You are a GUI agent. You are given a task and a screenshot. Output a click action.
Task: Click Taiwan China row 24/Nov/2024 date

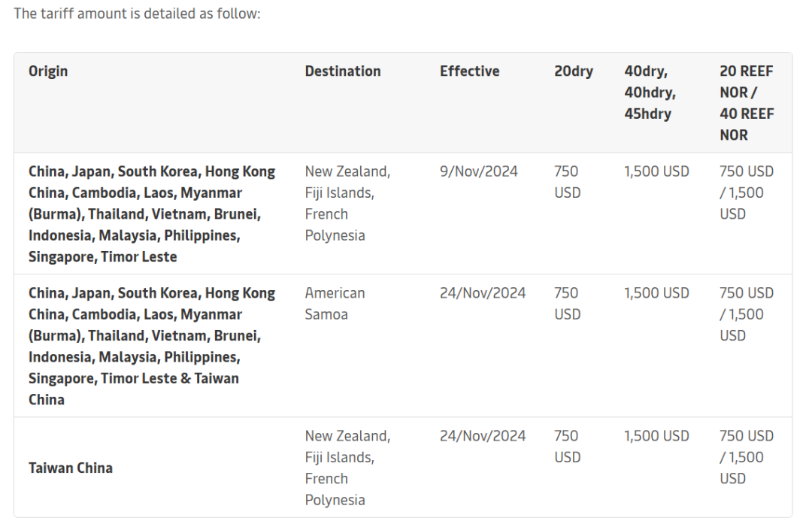click(483, 436)
